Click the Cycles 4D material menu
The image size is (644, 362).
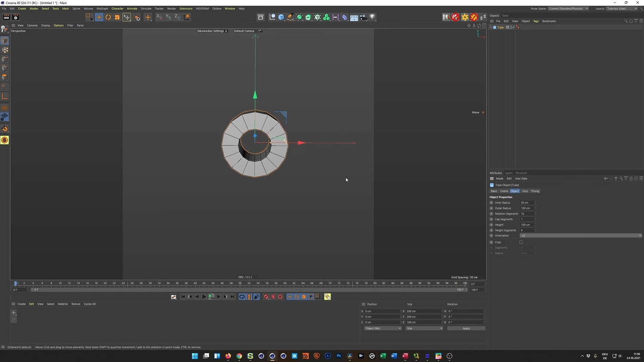pyautogui.click(x=90, y=304)
